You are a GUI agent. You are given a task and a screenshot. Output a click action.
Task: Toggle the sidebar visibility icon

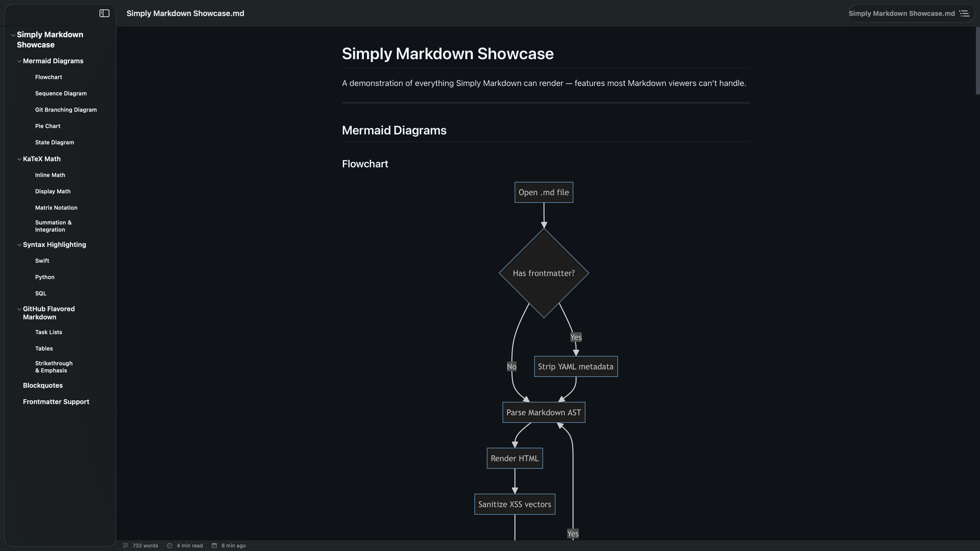(104, 13)
